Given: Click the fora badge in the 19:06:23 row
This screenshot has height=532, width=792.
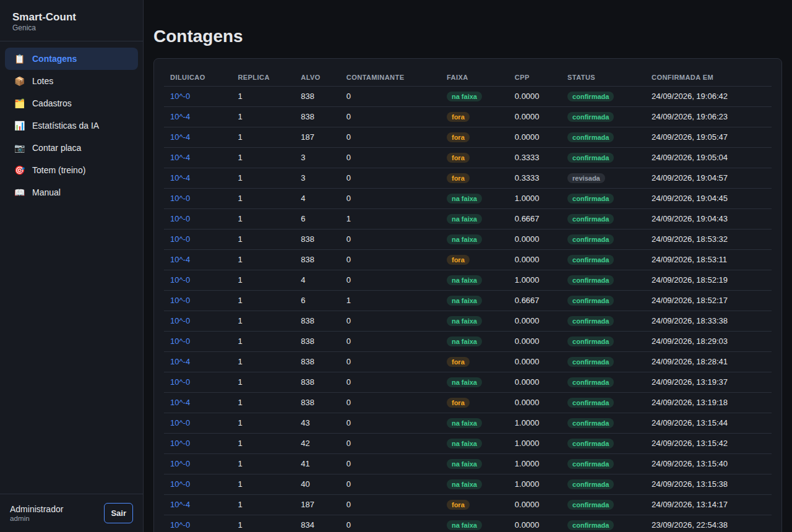Looking at the screenshot, I should tap(458, 117).
